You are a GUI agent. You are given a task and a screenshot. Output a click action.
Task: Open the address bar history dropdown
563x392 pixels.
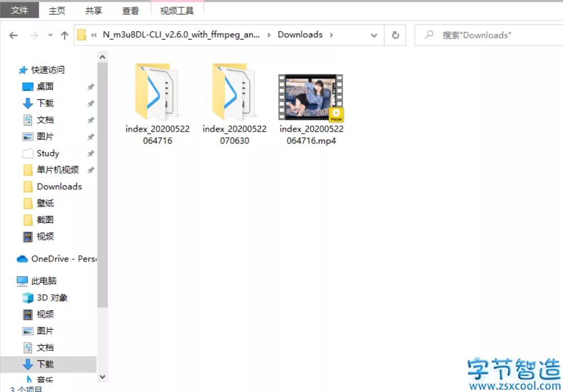pyautogui.click(x=374, y=35)
